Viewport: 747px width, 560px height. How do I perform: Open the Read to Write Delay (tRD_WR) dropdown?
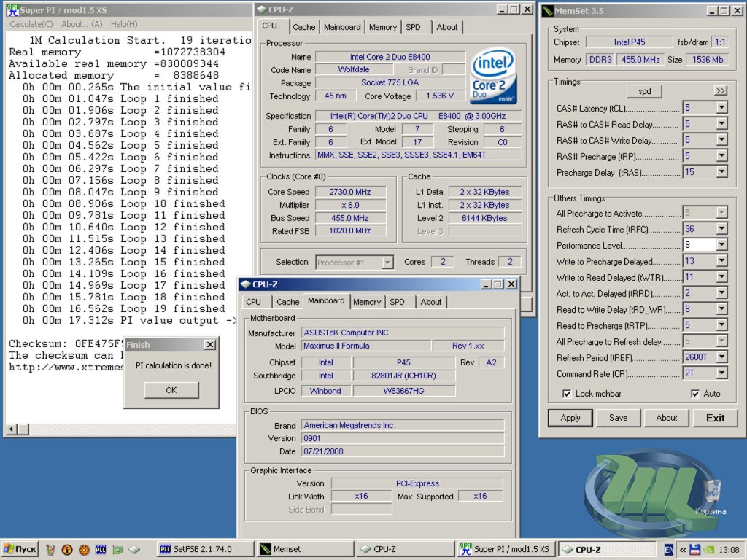[721, 309]
